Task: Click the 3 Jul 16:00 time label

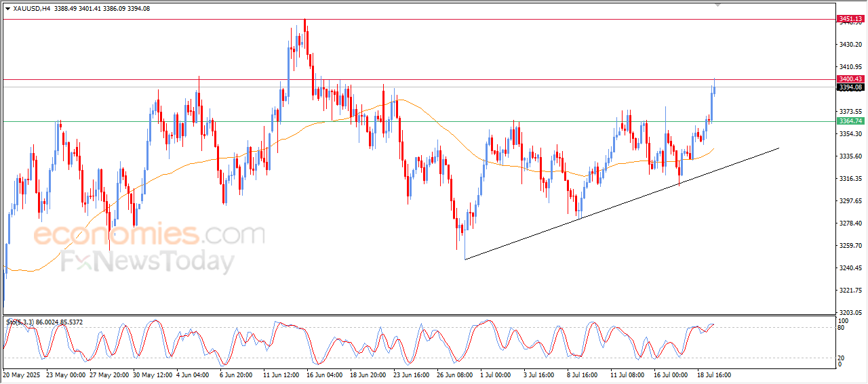Action: [x=540, y=375]
